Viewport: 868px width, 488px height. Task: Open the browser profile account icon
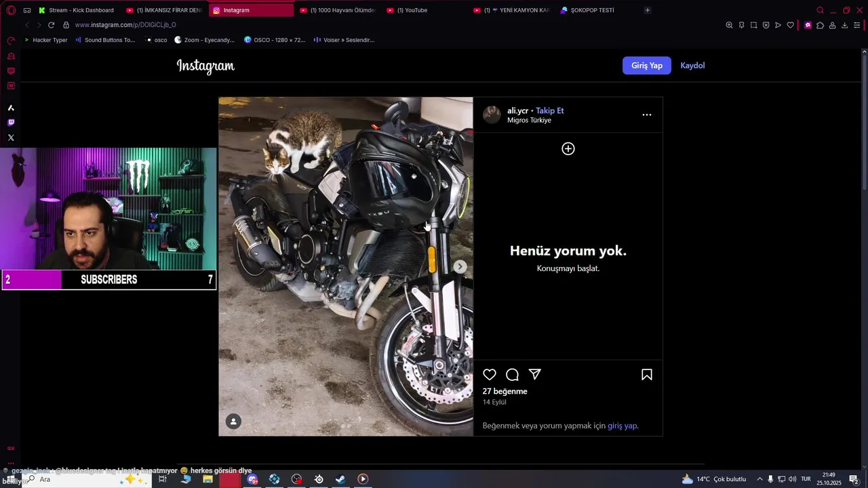pyautogui.click(x=832, y=25)
